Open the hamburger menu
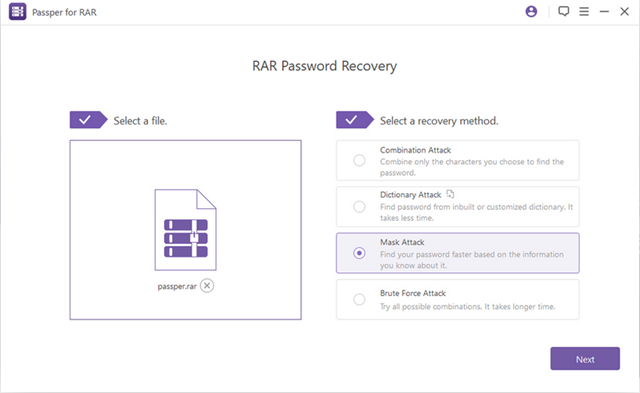The width and height of the screenshot is (640, 393). point(584,11)
